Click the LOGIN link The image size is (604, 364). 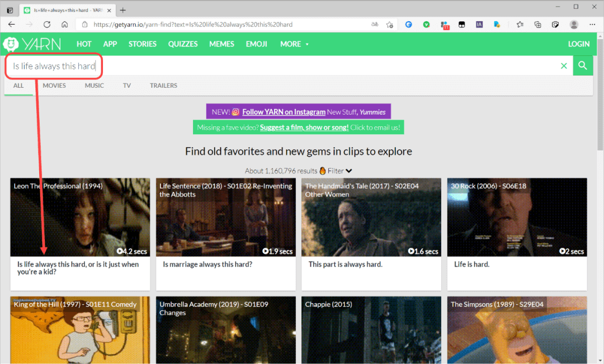(579, 44)
